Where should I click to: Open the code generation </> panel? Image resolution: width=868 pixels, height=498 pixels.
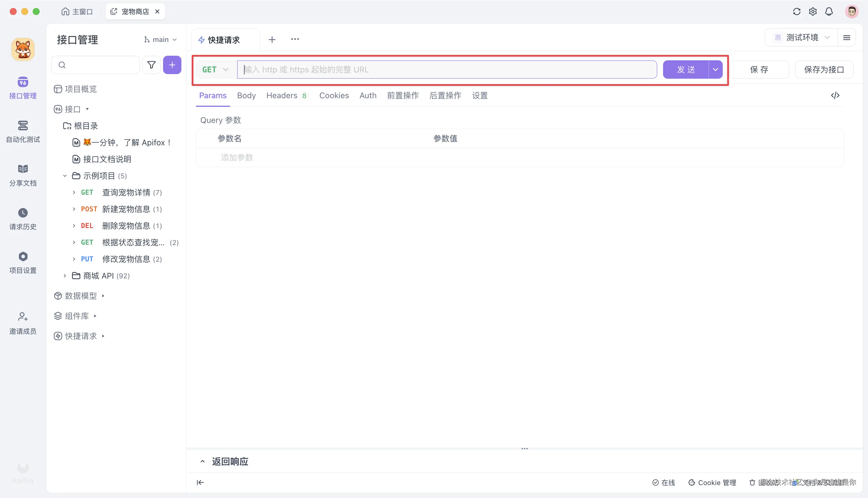point(836,95)
